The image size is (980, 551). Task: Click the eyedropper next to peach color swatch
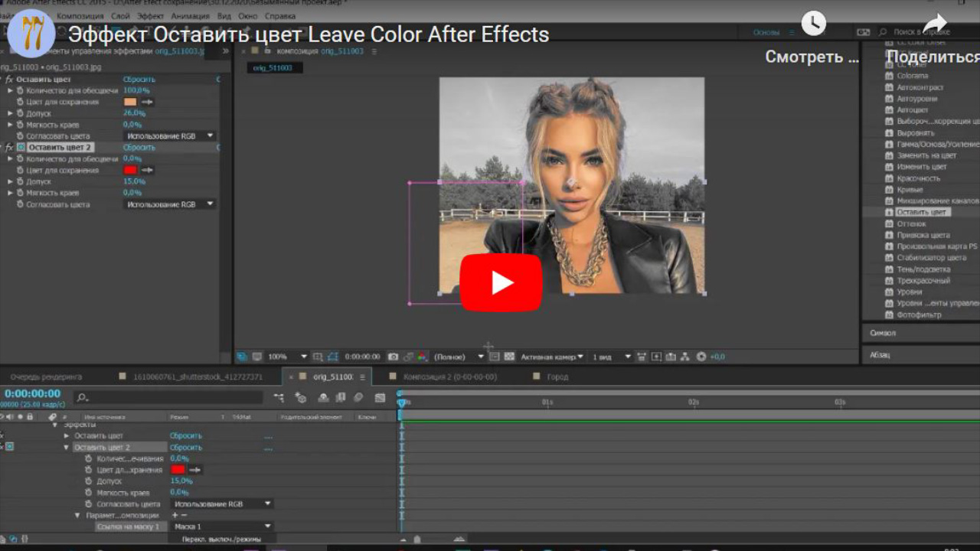[x=148, y=102]
